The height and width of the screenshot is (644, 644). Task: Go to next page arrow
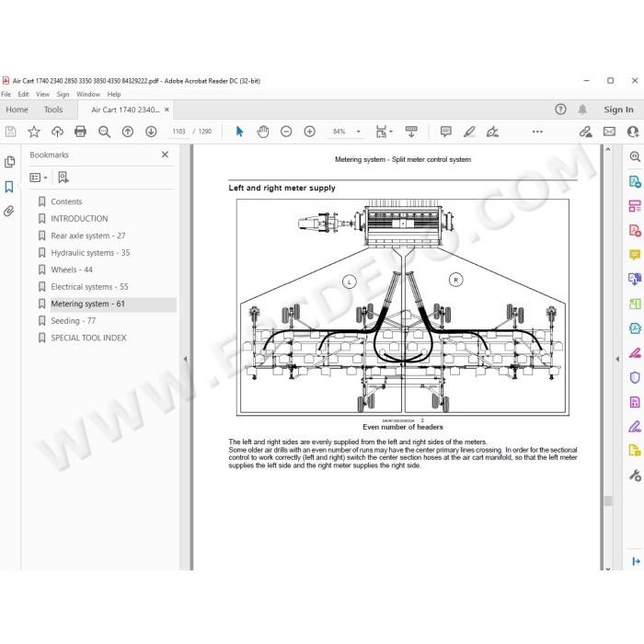pyautogui.click(x=151, y=132)
